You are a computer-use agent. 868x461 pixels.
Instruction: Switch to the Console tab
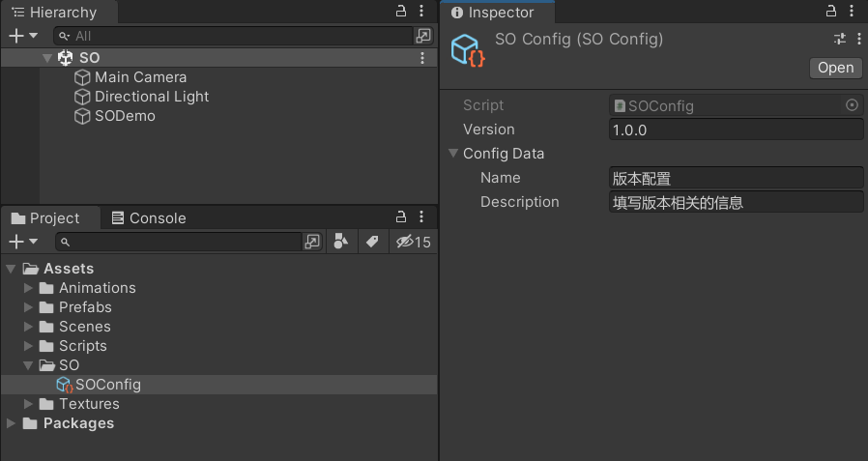click(149, 218)
